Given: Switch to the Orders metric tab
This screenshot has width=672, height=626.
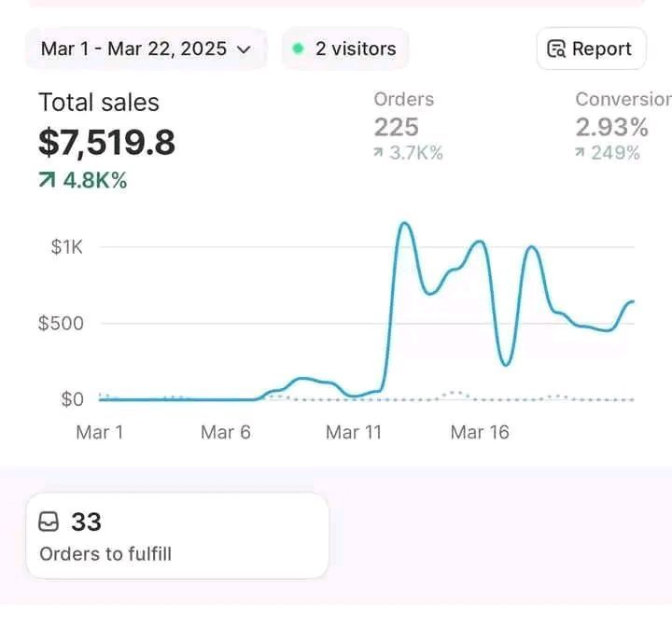Looking at the screenshot, I should (404, 100).
